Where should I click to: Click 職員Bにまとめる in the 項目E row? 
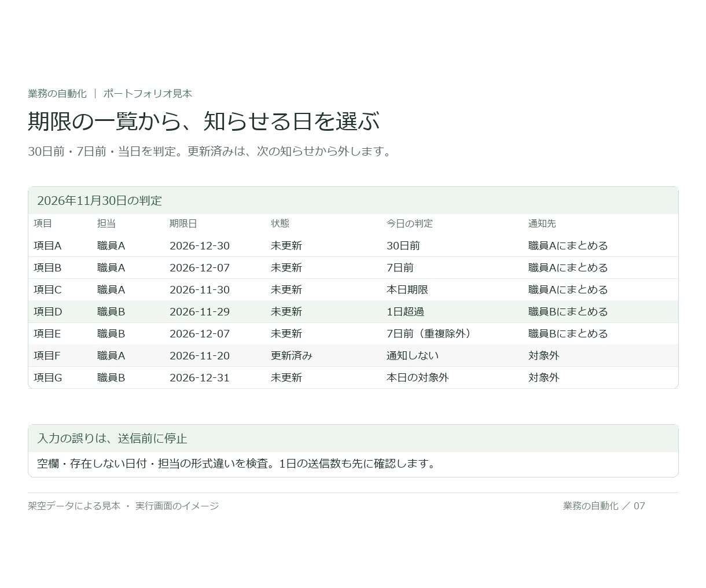pyautogui.click(x=568, y=334)
